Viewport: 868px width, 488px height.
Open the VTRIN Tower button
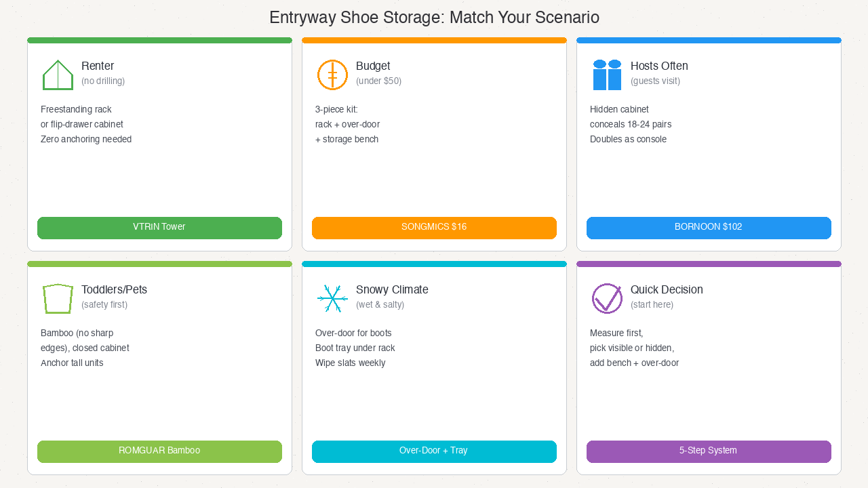[x=159, y=228]
